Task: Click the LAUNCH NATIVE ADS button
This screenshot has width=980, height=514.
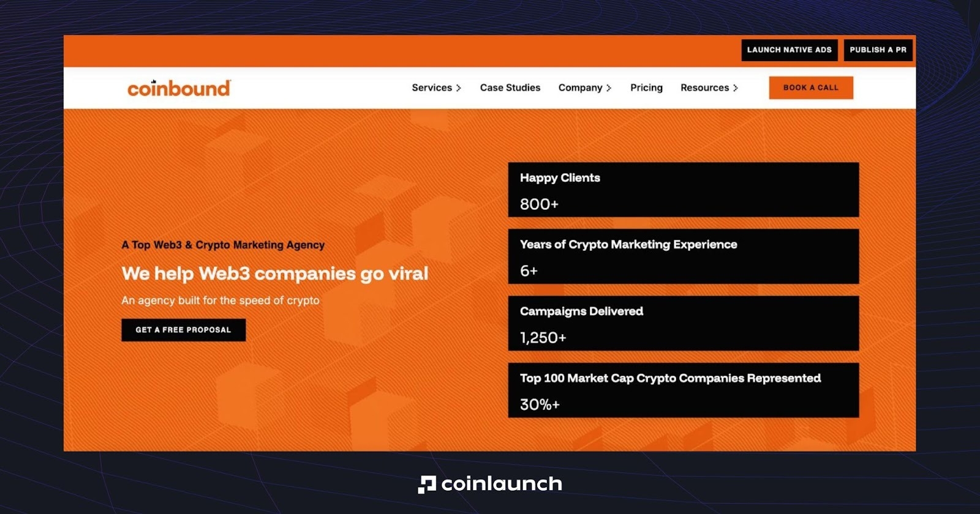Action: coord(790,50)
